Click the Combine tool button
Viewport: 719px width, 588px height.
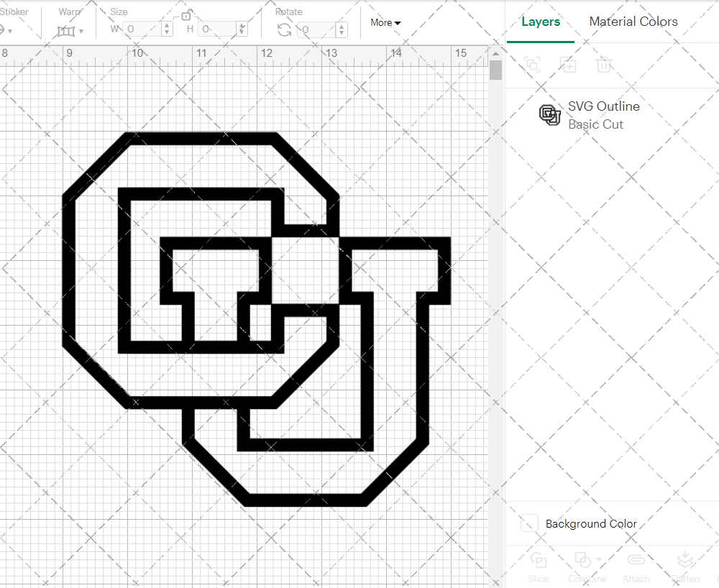coord(587,567)
